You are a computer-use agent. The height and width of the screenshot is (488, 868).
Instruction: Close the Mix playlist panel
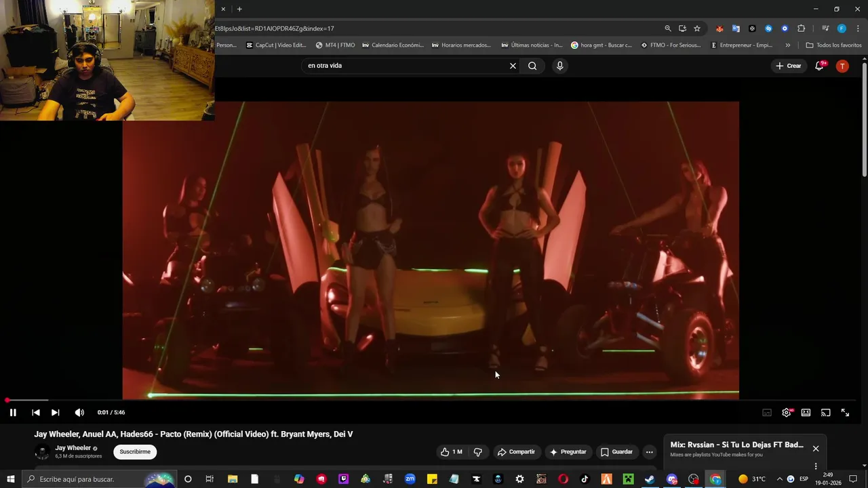pos(816,449)
